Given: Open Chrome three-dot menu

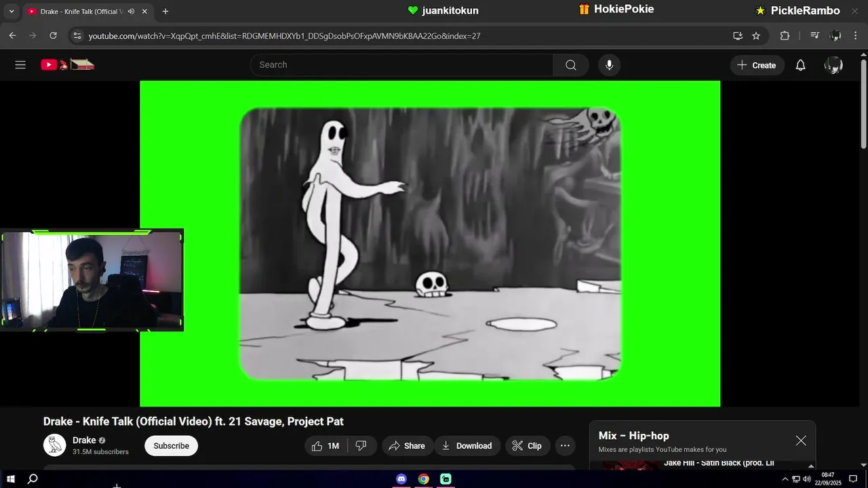Looking at the screenshot, I should pyautogui.click(x=856, y=36).
